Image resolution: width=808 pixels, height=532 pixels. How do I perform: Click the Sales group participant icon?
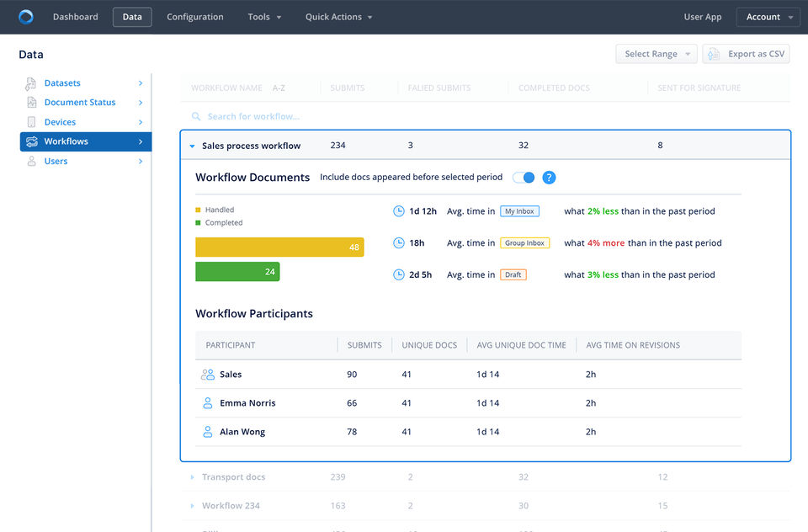[x=208, y=375]
